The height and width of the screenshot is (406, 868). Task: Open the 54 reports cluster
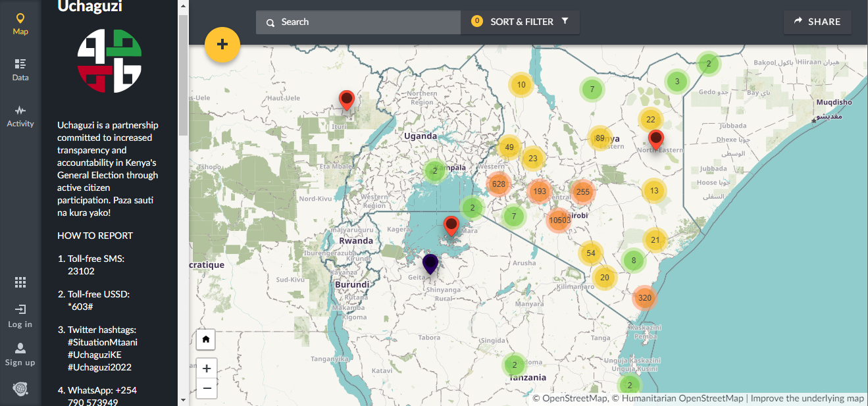[591, 254]
